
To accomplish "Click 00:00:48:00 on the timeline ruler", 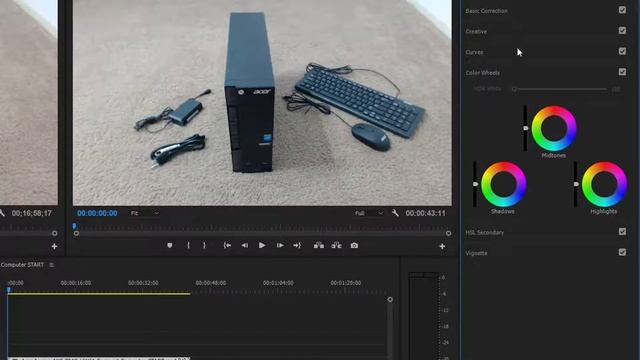I will click(x=211, y=283).
